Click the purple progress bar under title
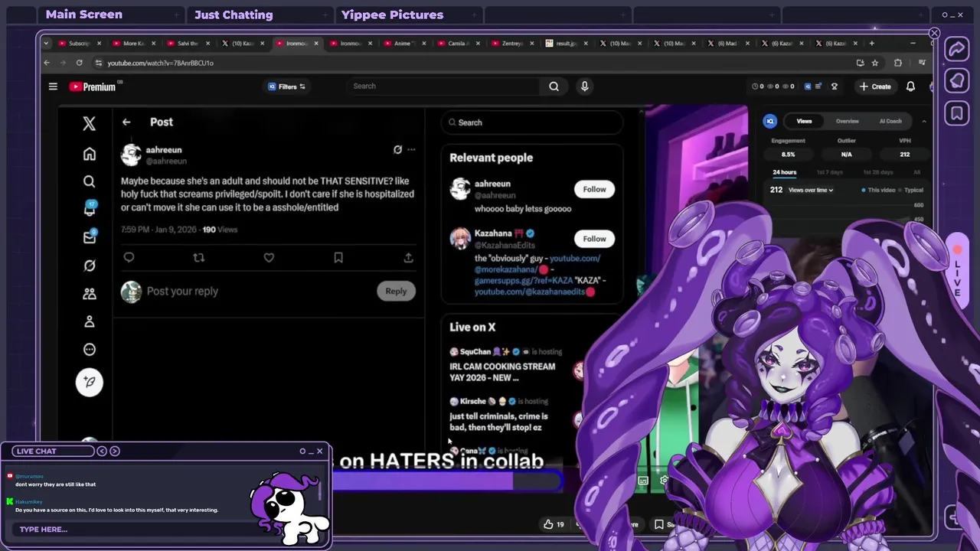The width and height of the screenshot is (980, 551). pos(448,481)
